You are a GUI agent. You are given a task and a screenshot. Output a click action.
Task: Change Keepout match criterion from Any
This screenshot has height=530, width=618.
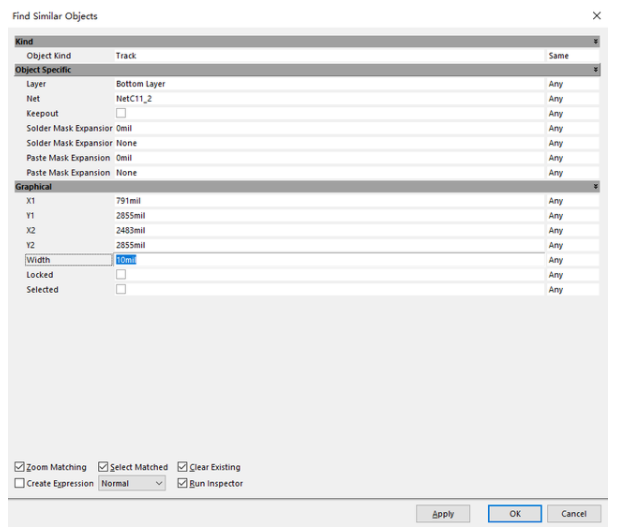(x=573, y=113)
